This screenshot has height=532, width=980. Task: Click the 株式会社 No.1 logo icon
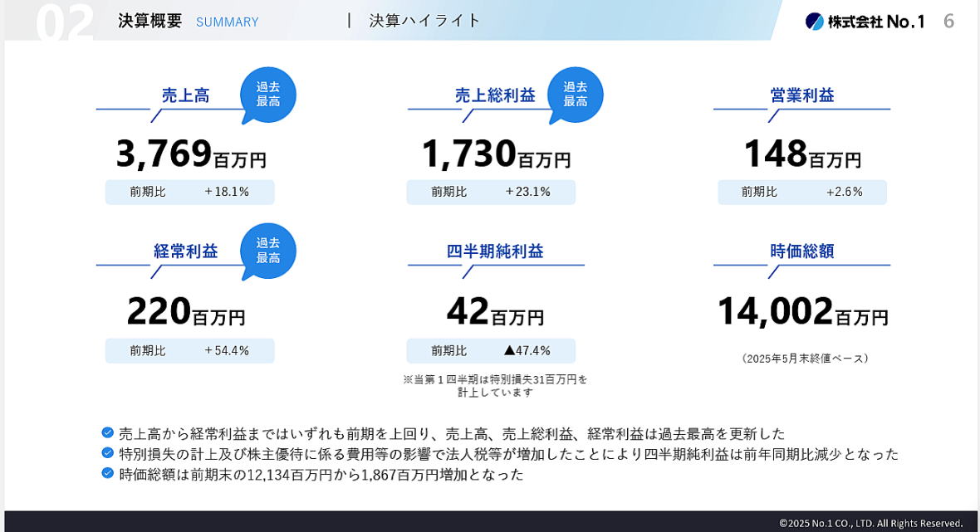click(x=814, y=22)
